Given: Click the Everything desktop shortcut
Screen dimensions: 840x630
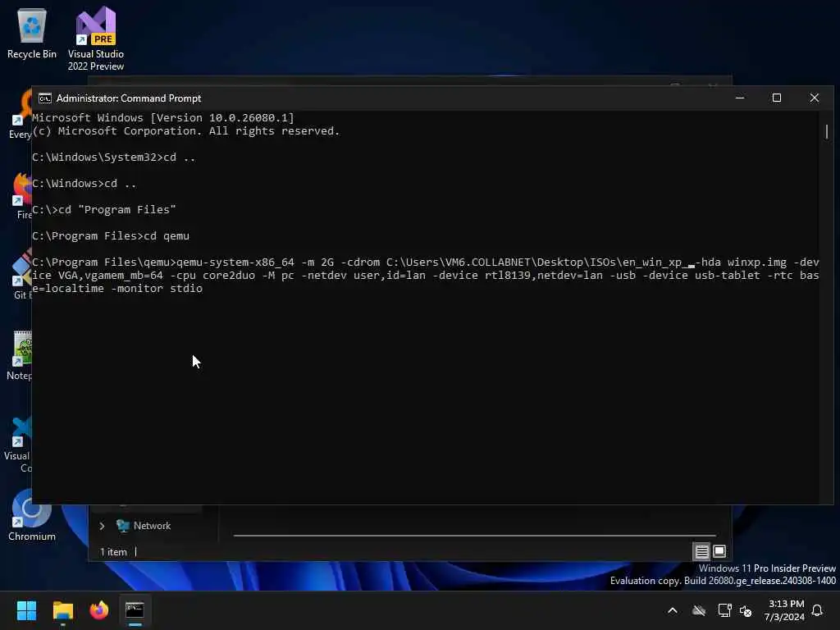Looking at the screenshot, I should (x=21, y=115).
